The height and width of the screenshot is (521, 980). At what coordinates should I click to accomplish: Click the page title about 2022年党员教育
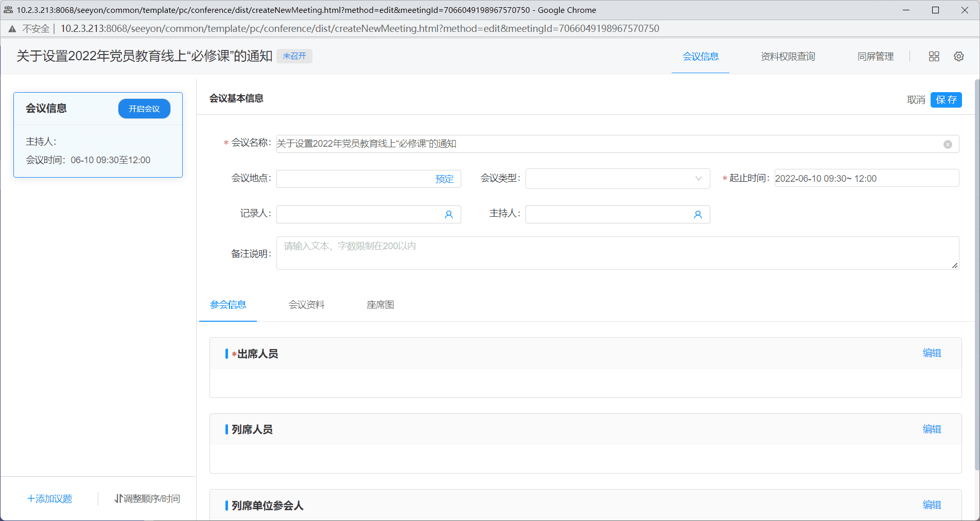tap(145, 56)
